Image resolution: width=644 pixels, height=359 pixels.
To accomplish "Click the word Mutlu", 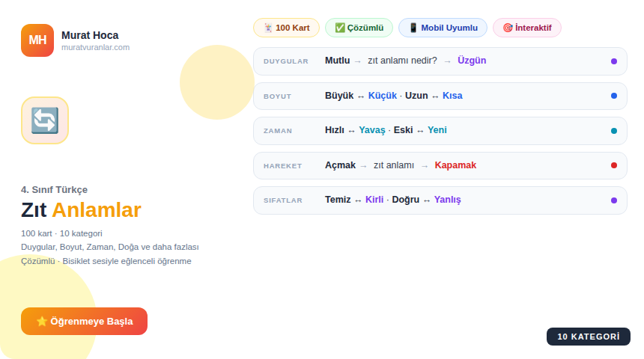I will [x=337, y=61].
